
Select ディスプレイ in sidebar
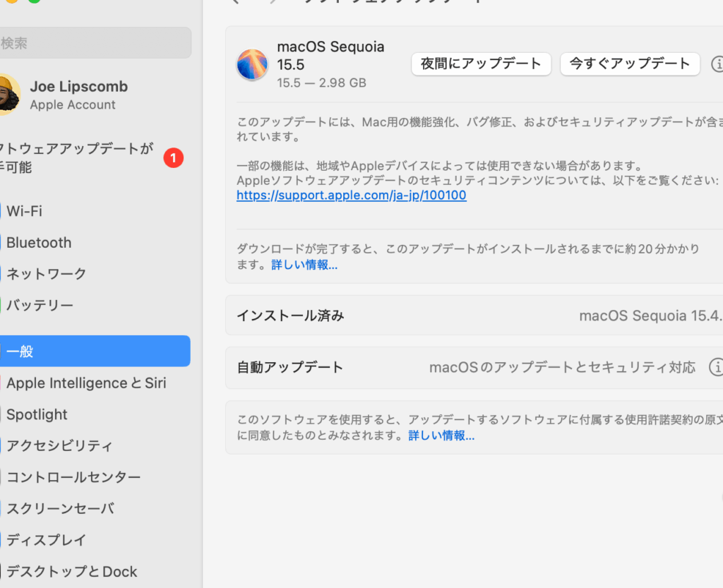(x=95, y=539)
